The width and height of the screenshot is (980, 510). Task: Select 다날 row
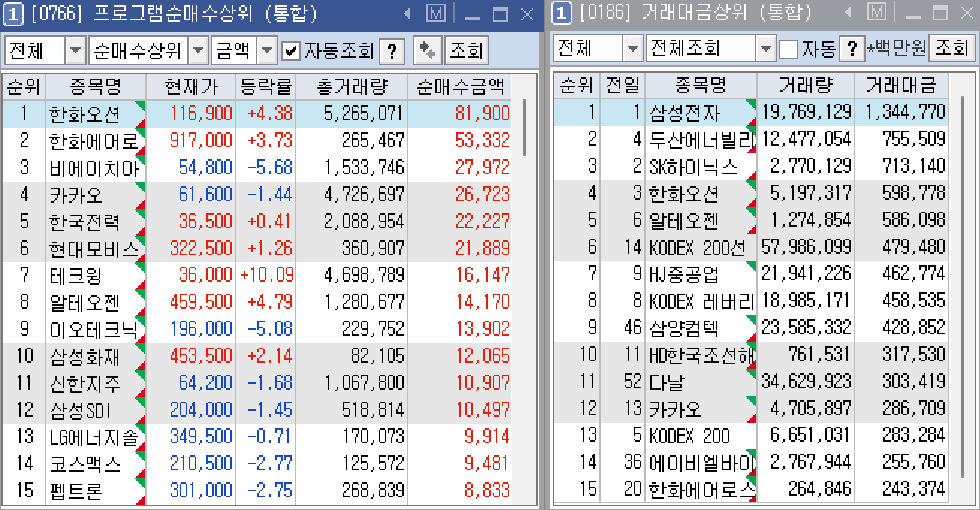coord(751,381)
